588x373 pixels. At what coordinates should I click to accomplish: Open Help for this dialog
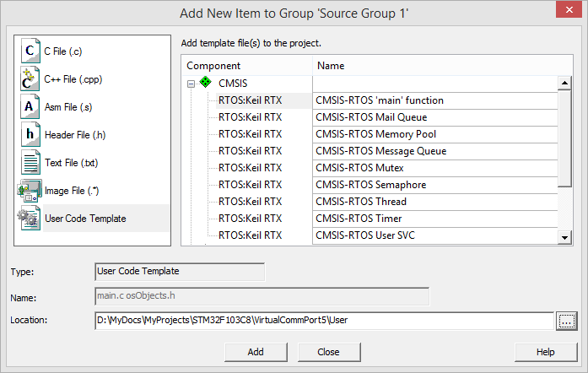coord(545,351)
